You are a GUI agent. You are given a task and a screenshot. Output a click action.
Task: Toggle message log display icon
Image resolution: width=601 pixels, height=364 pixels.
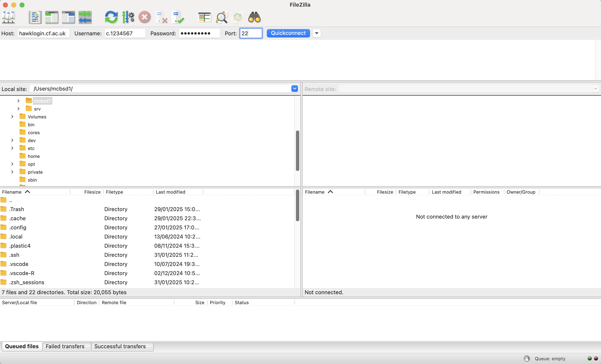[35, 17]
